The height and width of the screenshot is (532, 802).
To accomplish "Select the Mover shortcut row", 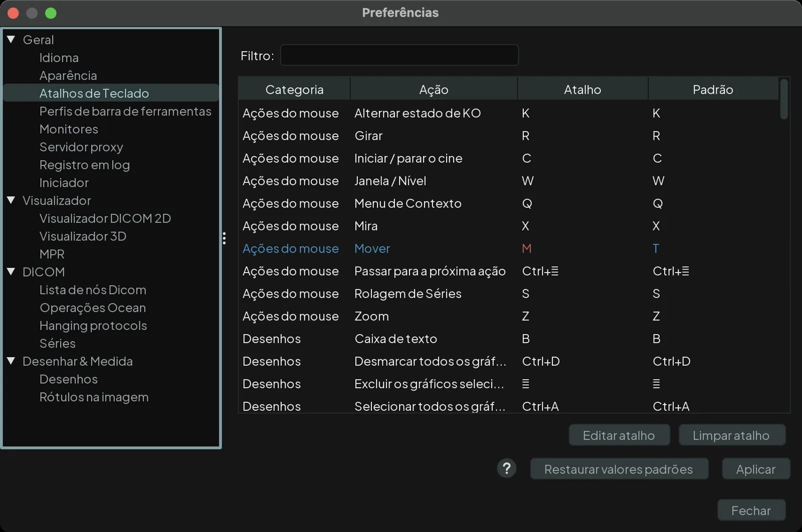I will click(509, 248).
